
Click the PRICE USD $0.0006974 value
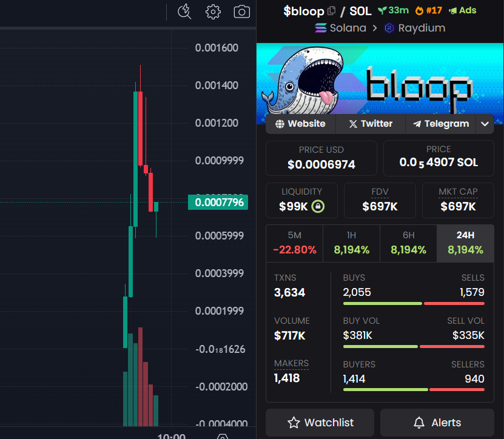[321, 164]
